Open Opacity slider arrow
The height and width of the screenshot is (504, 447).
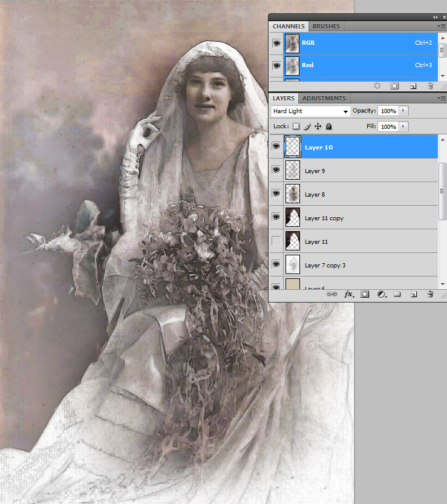403,111
